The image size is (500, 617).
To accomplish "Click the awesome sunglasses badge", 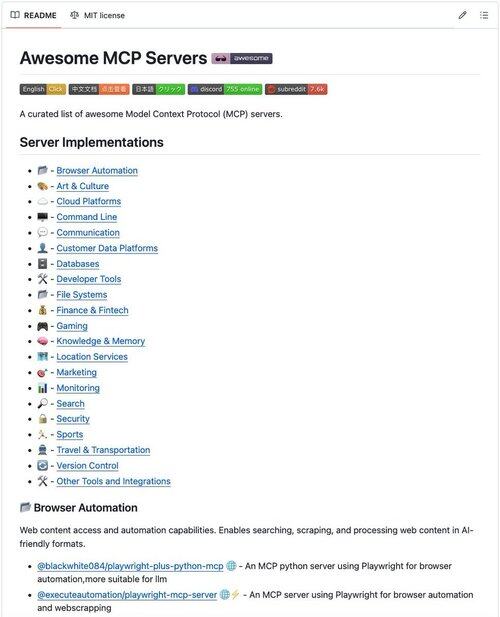I will (242, 58).
